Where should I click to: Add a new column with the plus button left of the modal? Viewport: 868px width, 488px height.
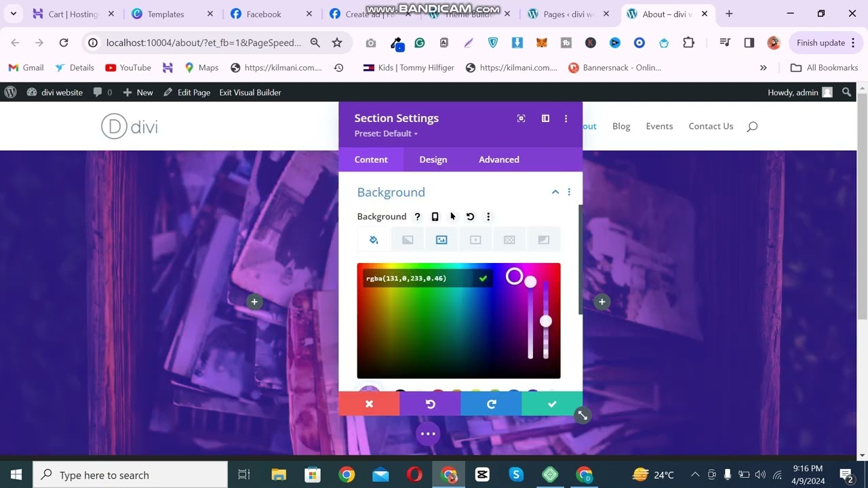(x=254, y=302)
